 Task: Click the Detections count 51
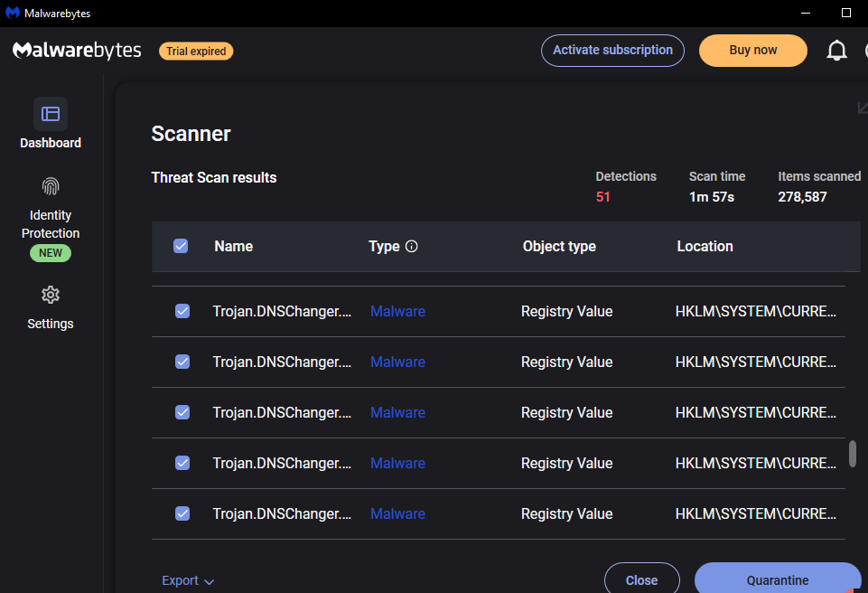[x=602, y=197]
